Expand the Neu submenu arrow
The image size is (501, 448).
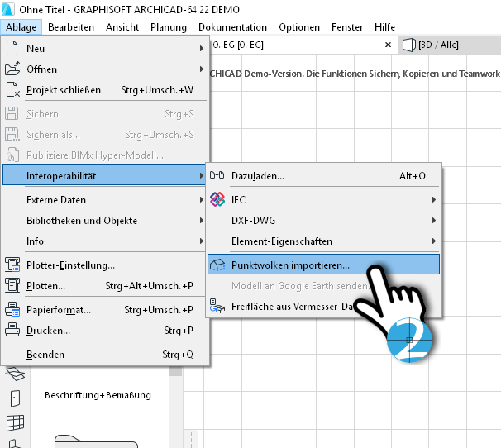click(201, 48)
